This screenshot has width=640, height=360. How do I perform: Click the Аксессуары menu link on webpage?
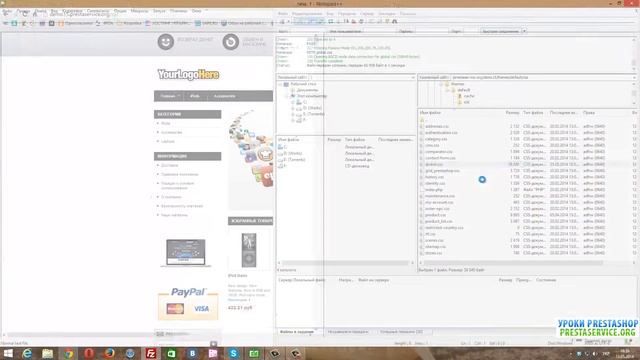click(224, 96)
